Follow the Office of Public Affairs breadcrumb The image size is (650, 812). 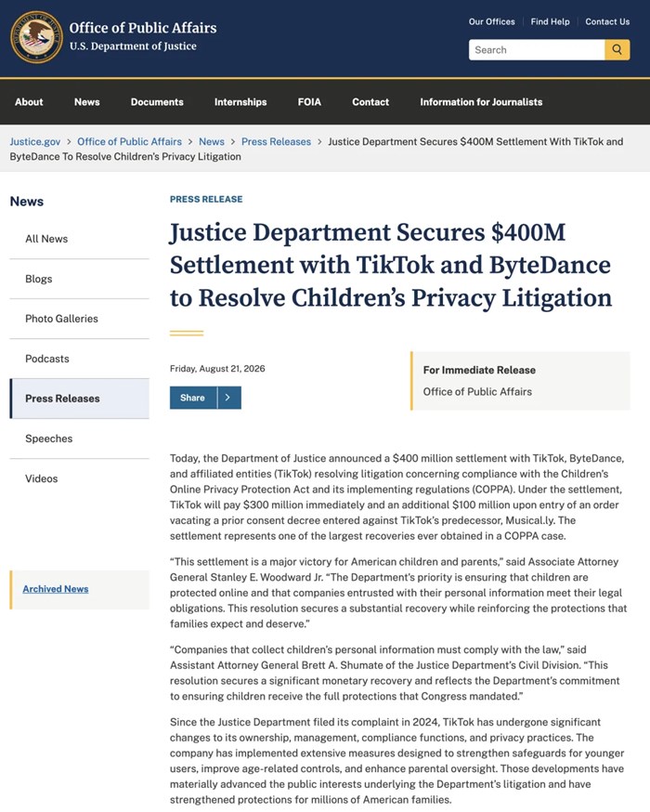(129, 141)
